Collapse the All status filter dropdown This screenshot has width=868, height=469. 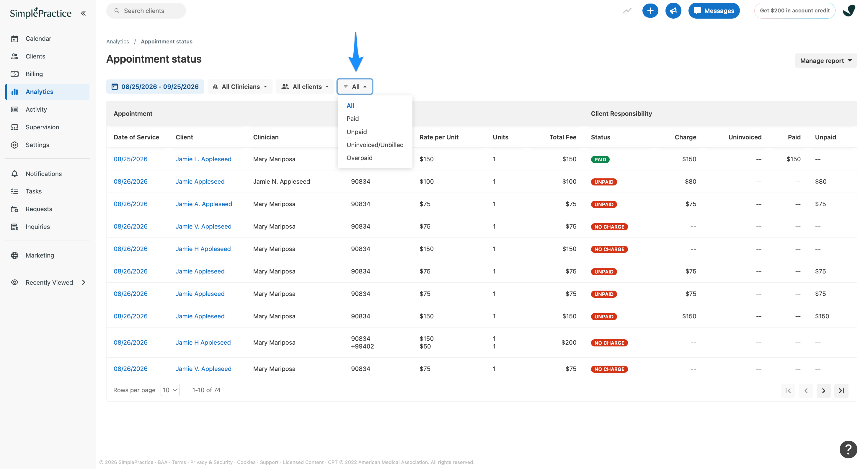coord(355,87)
